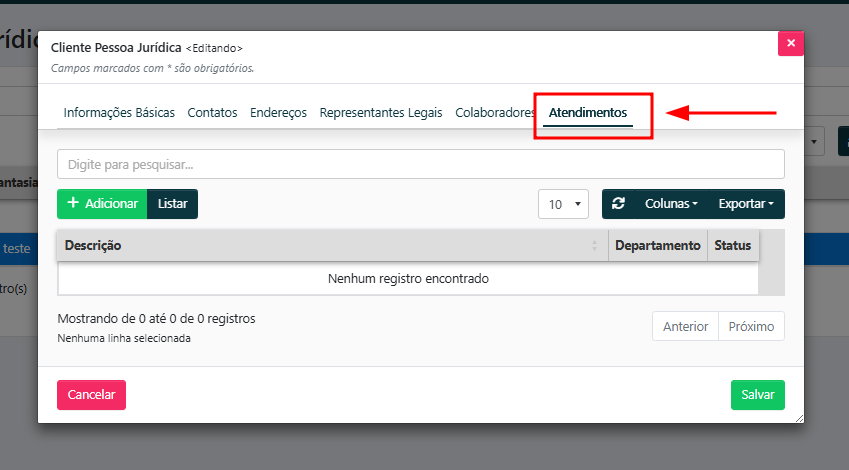This screenshot has width=849, height=470.
Task: Open the Colaboradores tab
Action: [494, 113]
